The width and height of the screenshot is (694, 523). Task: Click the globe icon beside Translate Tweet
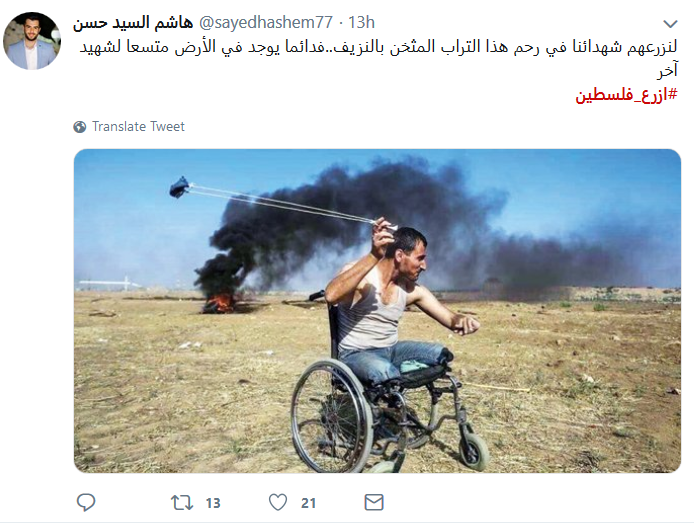tap(80, 127)
